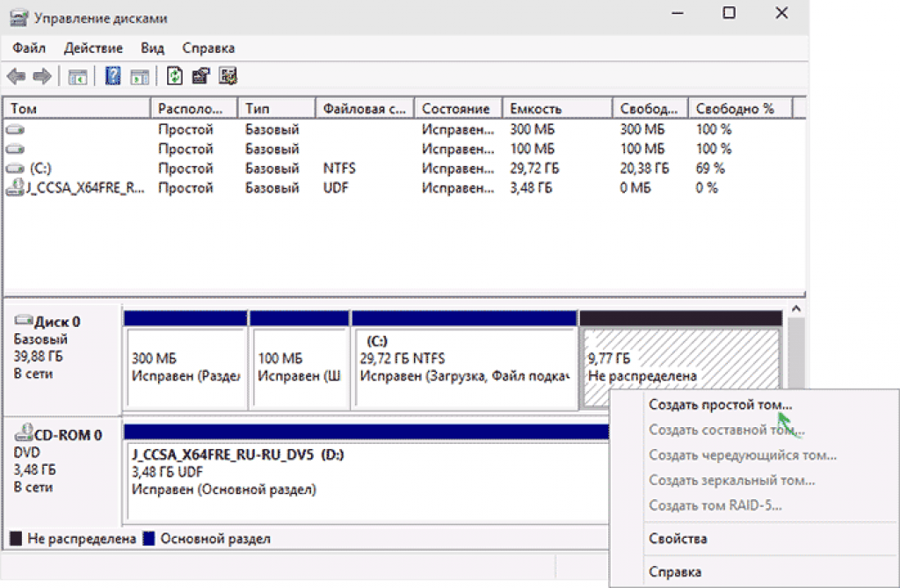900x588 pixels.
Task: Click the Refresh toolbar icon
Action: tap(175, 76)
